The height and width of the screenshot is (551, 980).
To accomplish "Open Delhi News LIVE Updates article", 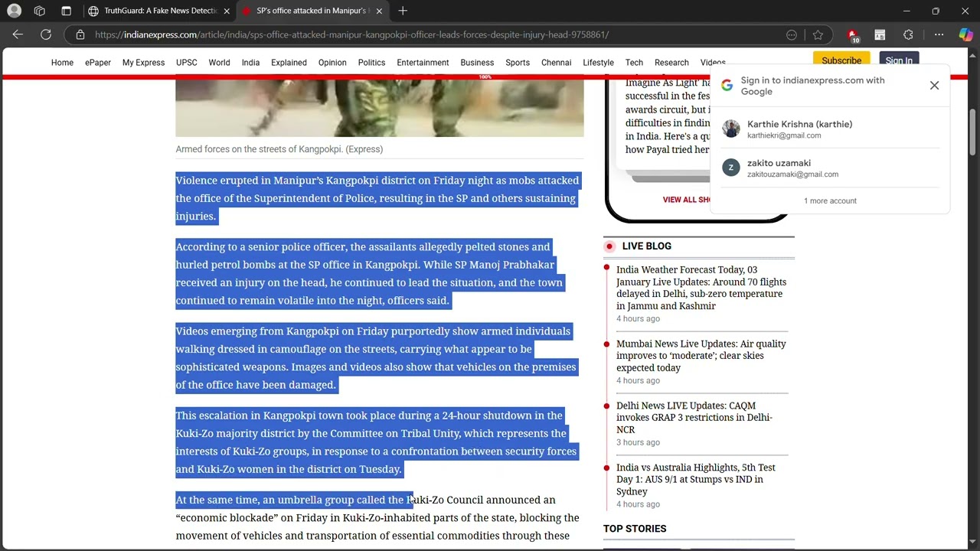I will (x=694, y=418).
